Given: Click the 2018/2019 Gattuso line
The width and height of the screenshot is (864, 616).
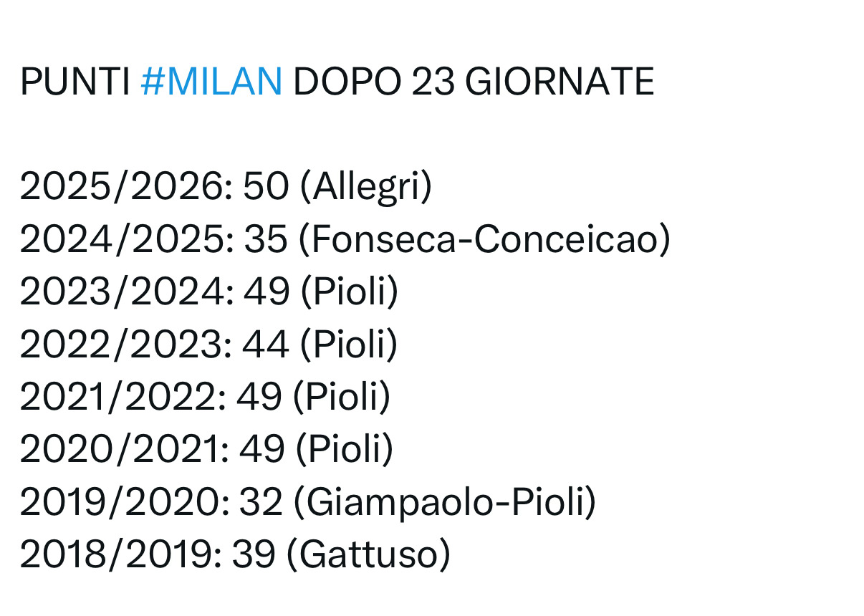Looking at the screenshot, I should click(x=235, y=554).
